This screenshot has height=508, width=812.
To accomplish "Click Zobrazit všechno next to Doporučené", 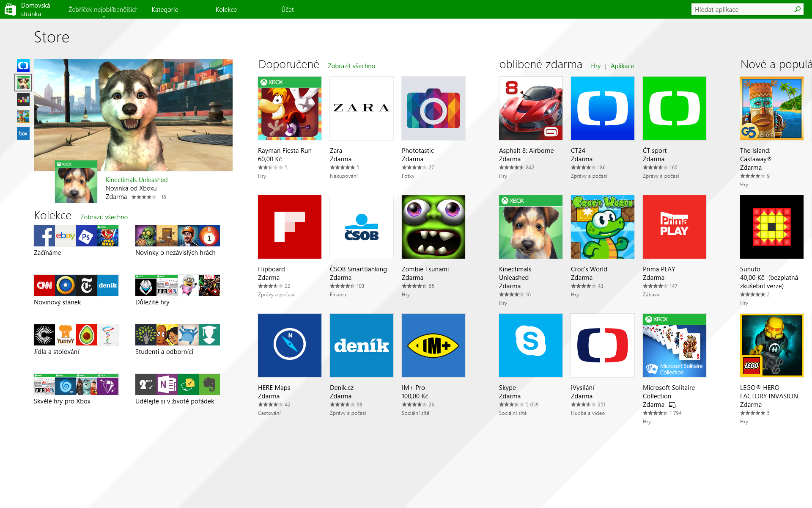I will [x=351, y=66].
